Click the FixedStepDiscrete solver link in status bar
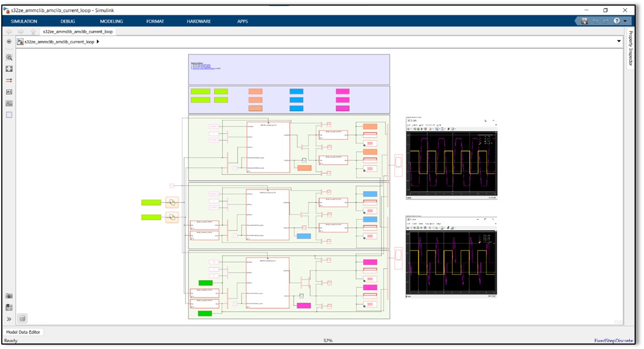Viewport: 644px width, 349px height. coord(614,340)
